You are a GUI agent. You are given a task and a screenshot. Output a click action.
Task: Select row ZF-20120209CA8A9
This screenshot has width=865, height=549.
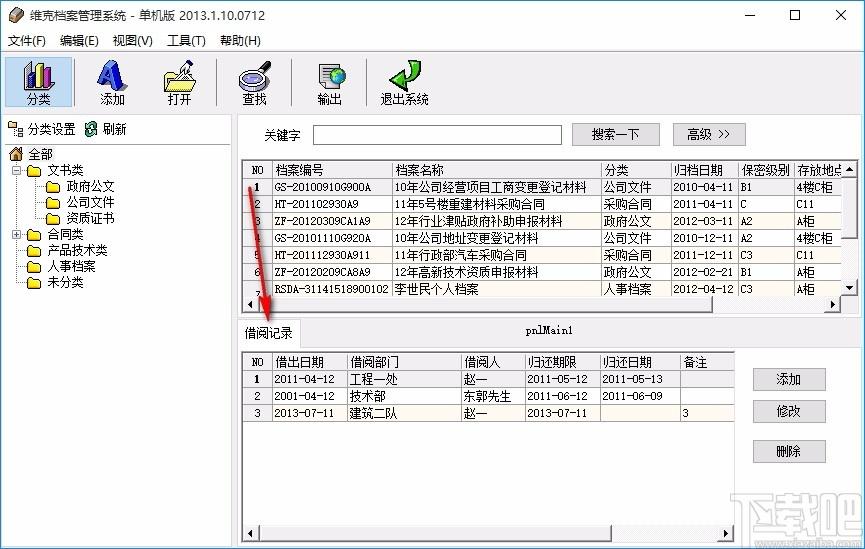(x=542, y=272)
